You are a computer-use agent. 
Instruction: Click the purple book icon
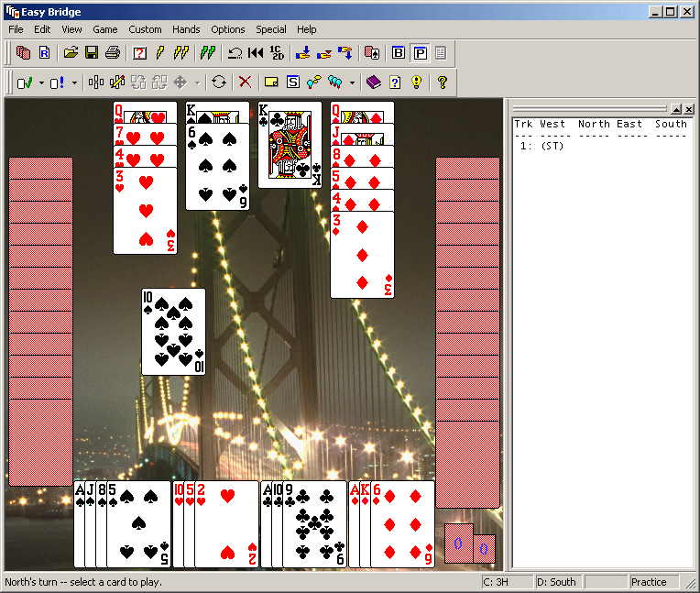[373, 82]
